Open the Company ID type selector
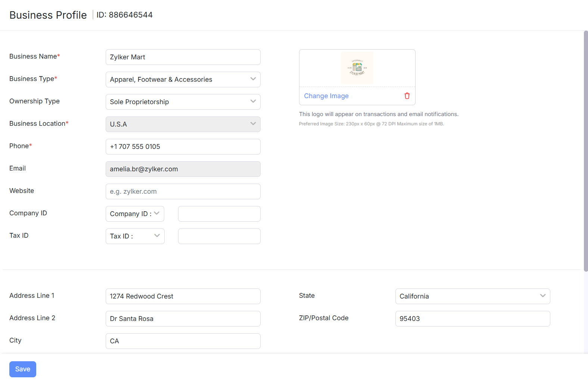This screenshot has height=384, width=588. (135, 214)
